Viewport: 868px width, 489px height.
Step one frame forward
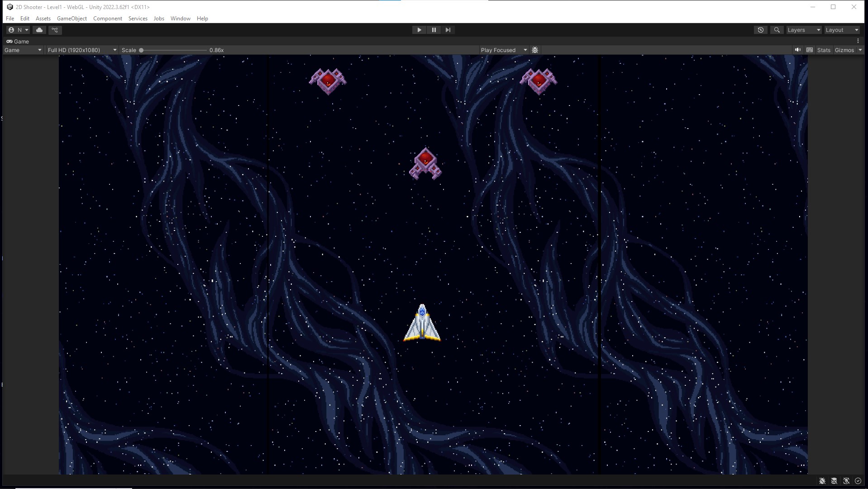point(448,30)
